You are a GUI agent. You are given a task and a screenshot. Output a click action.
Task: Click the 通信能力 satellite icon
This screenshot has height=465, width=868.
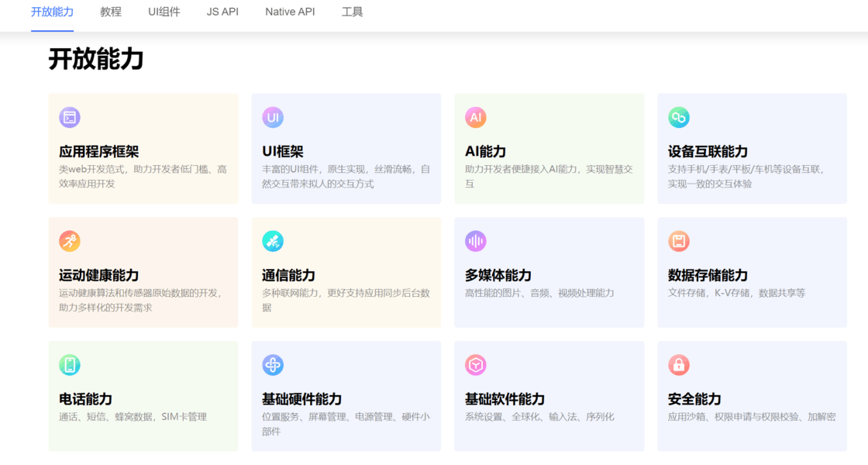(273, 241)
